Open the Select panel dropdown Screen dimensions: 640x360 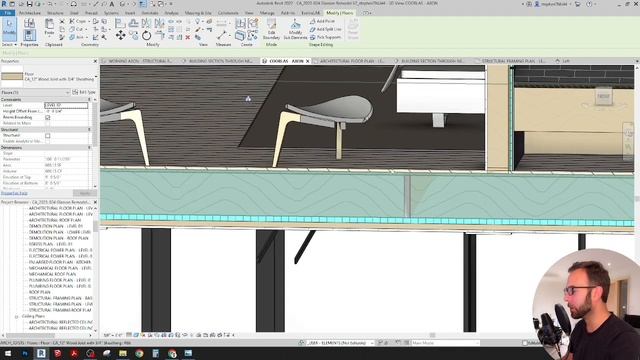(9, 44)
